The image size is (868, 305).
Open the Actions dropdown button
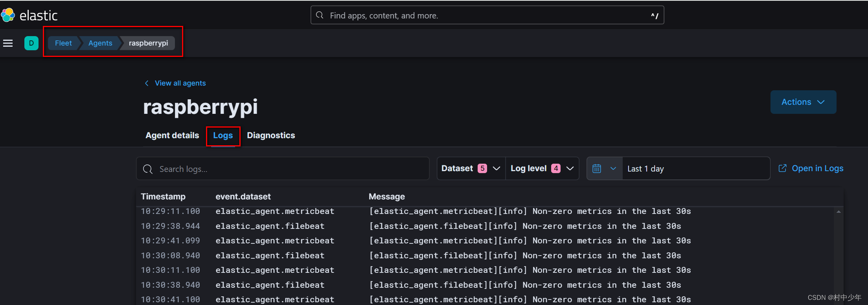tap(803, 102)
